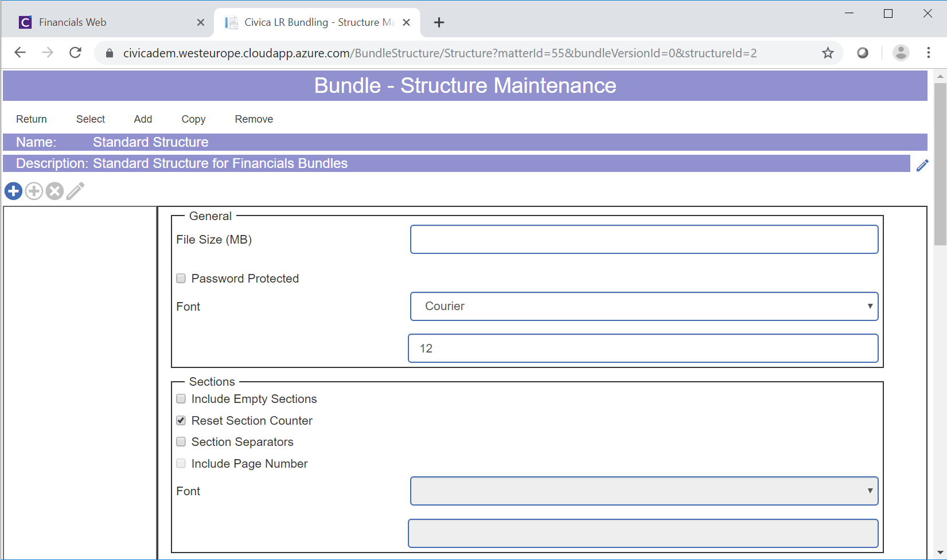Reload the page
The image size is (947, 560).
pyautogui.click(x=75, y=53)
